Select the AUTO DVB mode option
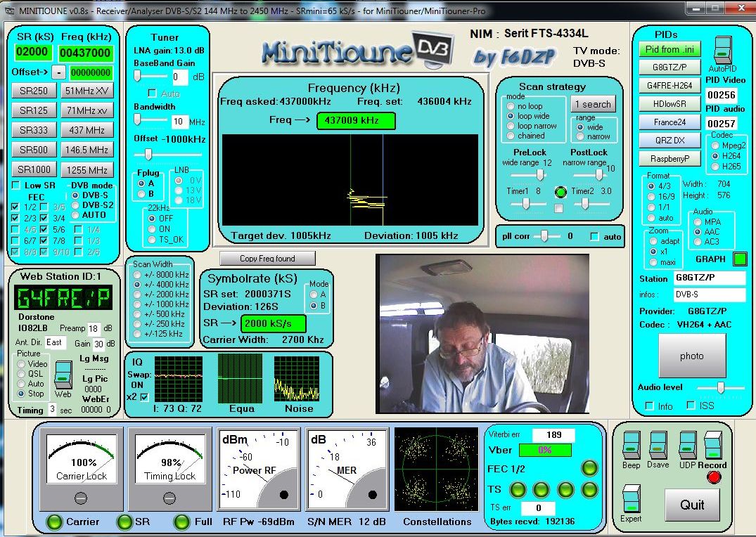Viewport: 756px width, 537px height. (75, 215)
